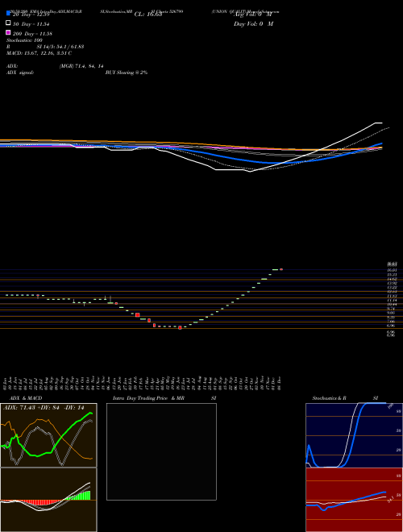Click the 'ADX & MACD' panel title
The height and width of the screenshot is (532, 403).
pos(26,398)
